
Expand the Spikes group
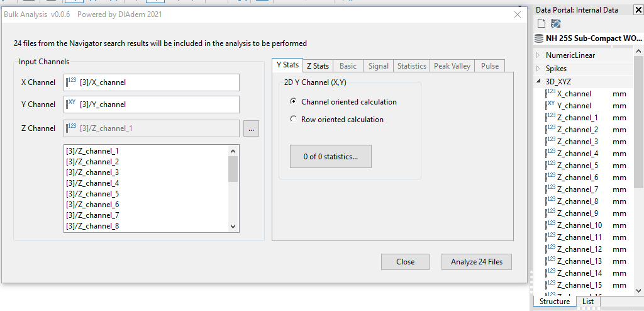click(538, 68)
